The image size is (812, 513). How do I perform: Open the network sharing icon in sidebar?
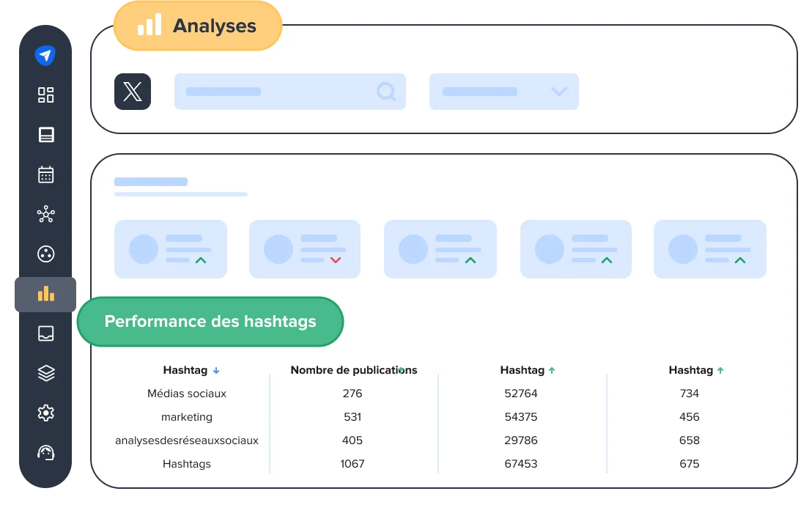tap(45, 214)
